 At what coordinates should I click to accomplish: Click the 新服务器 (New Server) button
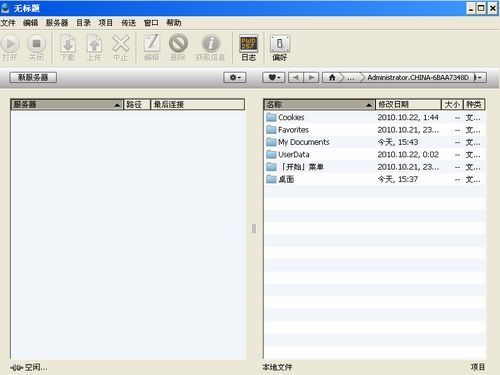point(33,77)
